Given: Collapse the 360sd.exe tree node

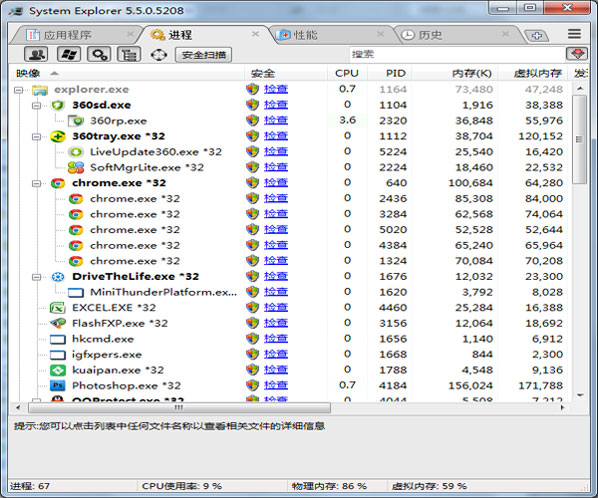Looking at the screenshot, I should (x=36, y=105).
